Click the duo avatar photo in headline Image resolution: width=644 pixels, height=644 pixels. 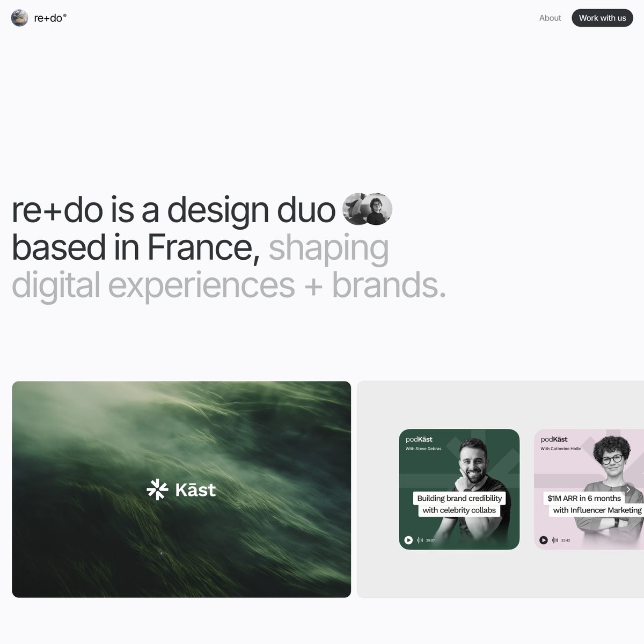pos(368,209)
